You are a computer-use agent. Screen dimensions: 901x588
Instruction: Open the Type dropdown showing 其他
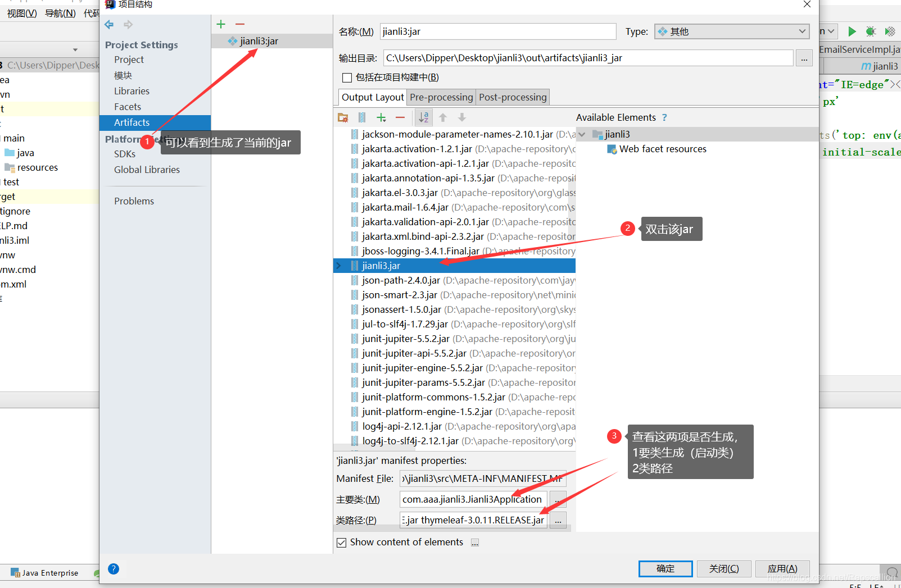pyautogui.click(x=803, y=31)
